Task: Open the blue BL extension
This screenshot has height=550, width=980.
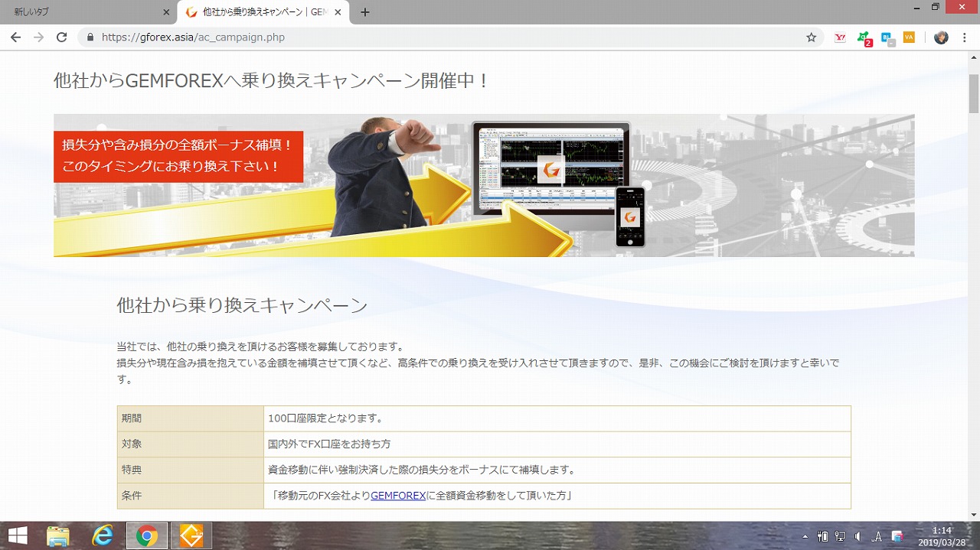Action: 887,37
